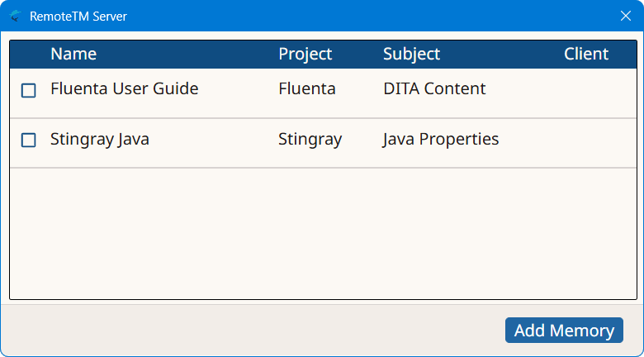The height and width of the screenshot is (357, 644).
Task: Click the Fluenta project cell
Action: coord(307,88)
